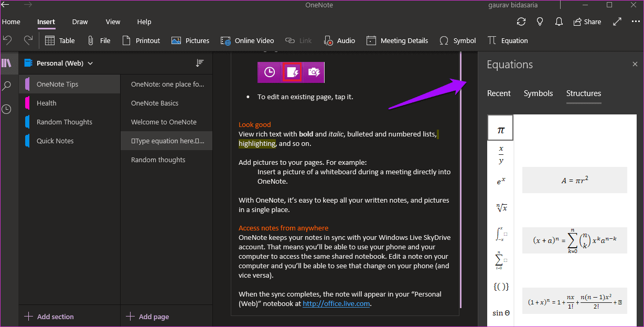Image resolution: width=644 pixels, height=327 pixels.
Task: Select the sin theta function structure
Action: coord(500,313)
